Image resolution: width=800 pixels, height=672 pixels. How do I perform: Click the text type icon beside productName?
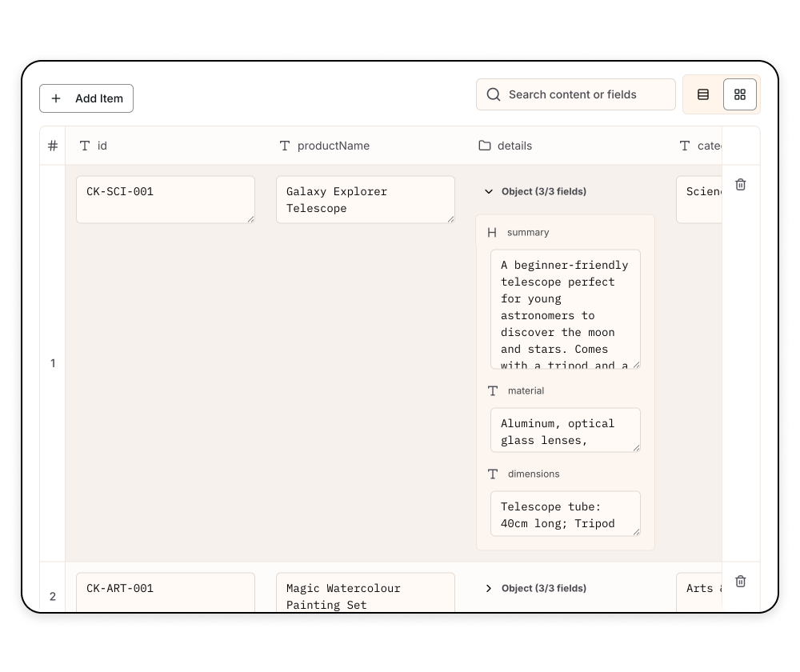pos(285,146)
